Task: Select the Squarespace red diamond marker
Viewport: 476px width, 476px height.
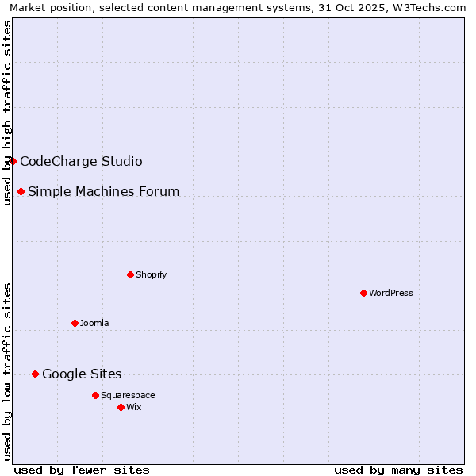Action: point(95,395)
